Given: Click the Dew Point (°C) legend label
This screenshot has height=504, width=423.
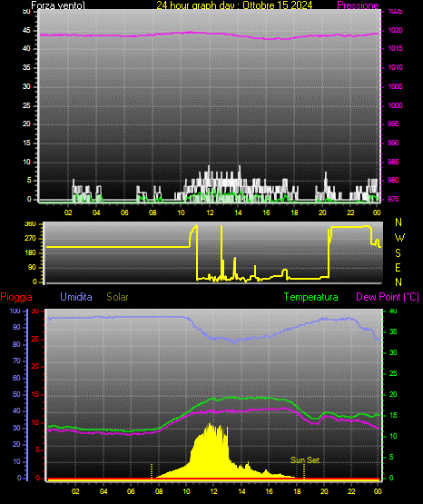Looking at the screenshot, I should 388,297.
